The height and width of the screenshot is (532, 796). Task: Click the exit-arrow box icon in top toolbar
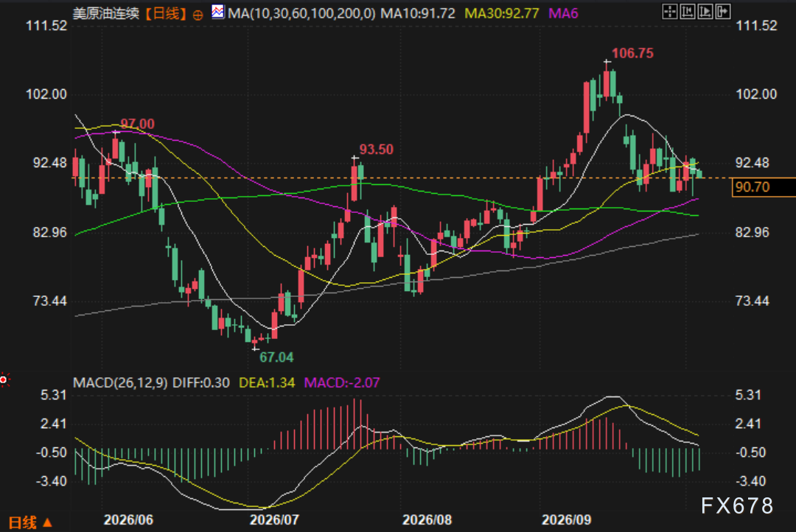(x=723, y=12)
